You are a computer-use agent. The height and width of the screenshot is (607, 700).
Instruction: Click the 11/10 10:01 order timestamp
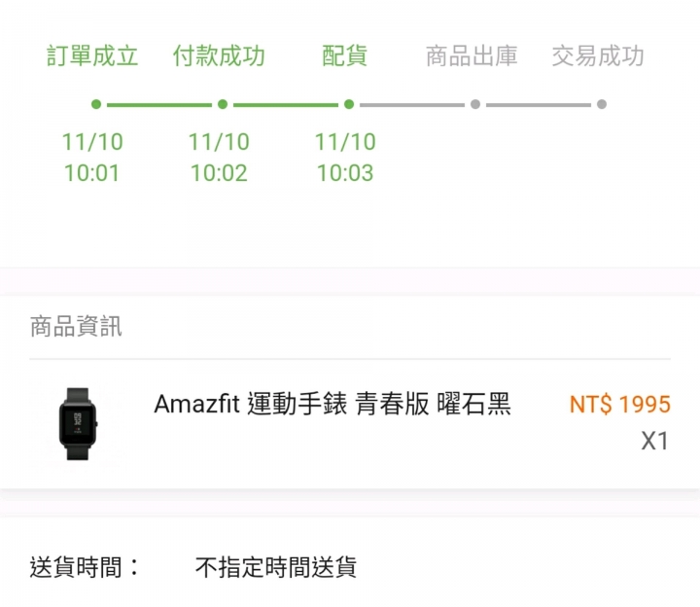92,158
